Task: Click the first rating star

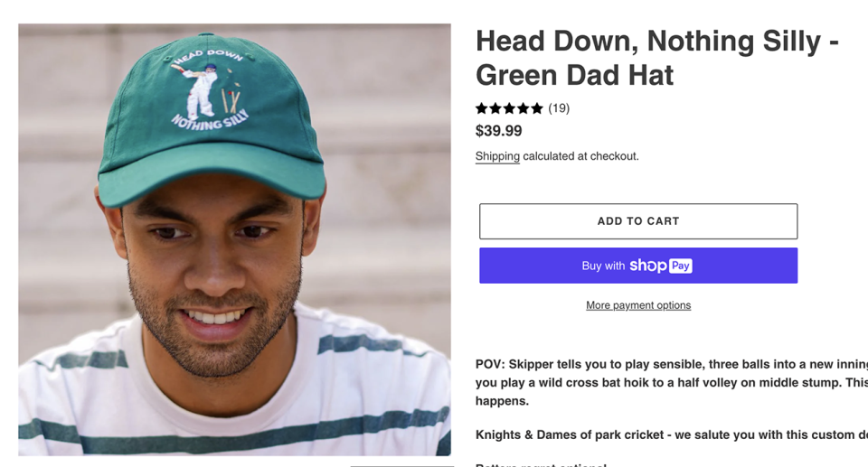Action: click(x=482, y=108)
